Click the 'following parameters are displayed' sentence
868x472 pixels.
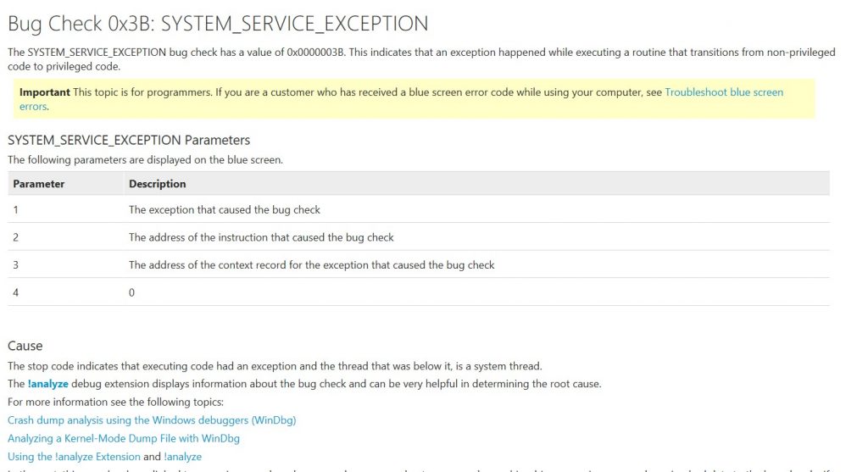145,159
